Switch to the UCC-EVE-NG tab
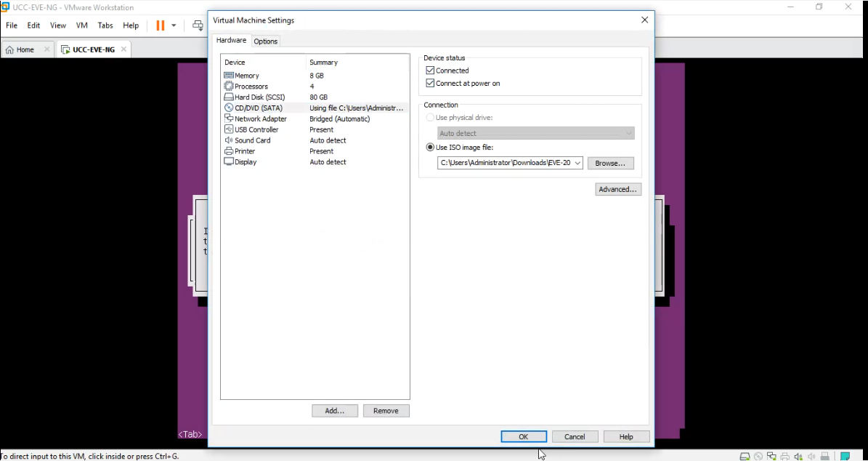 94,49
